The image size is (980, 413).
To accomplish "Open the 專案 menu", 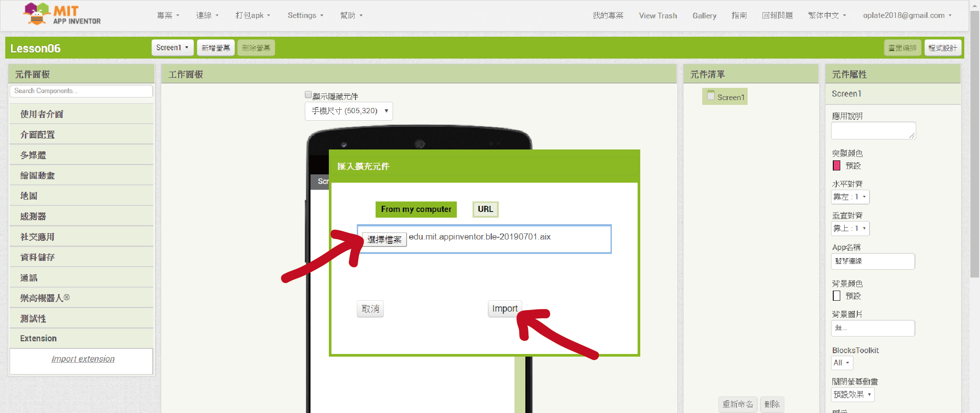I will click(x=168, y=15).
